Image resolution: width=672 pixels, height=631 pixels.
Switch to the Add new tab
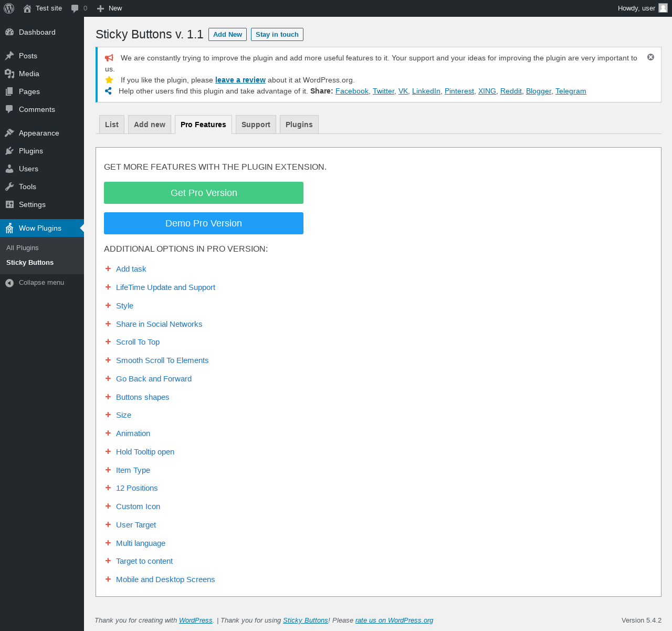coord(150,125)
